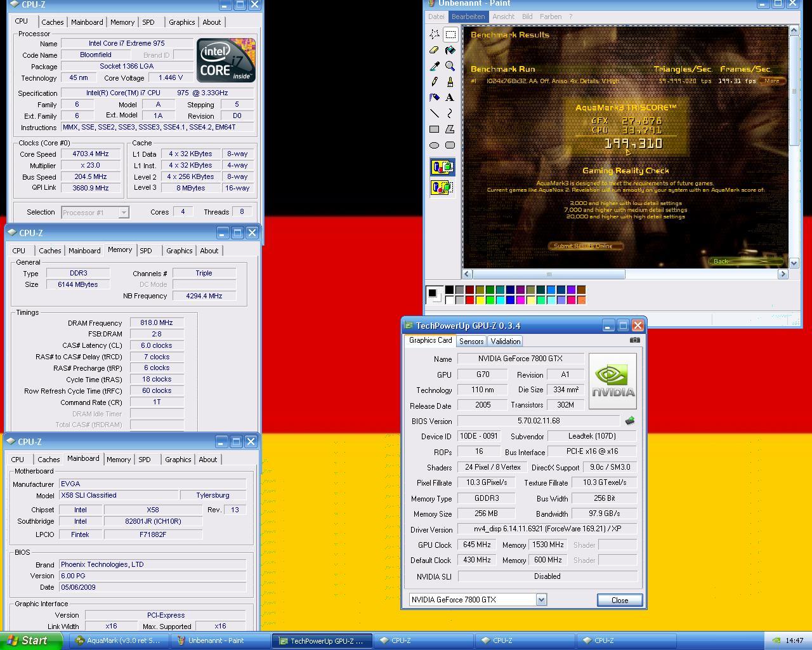Image resolution: width=812 pixels, height=650 pixels.
Task: Activate the Pick Color eyedropper tool
Action: pos(435,66)
